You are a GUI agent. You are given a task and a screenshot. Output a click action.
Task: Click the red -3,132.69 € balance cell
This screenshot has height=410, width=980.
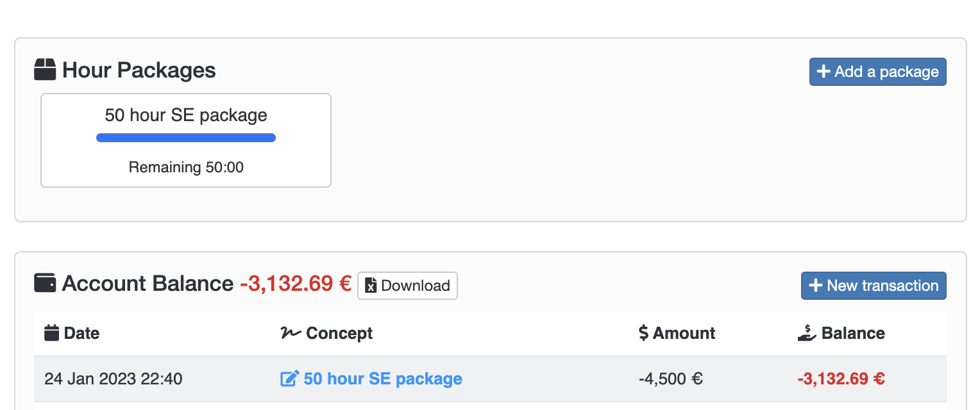[x=841, y=379]
